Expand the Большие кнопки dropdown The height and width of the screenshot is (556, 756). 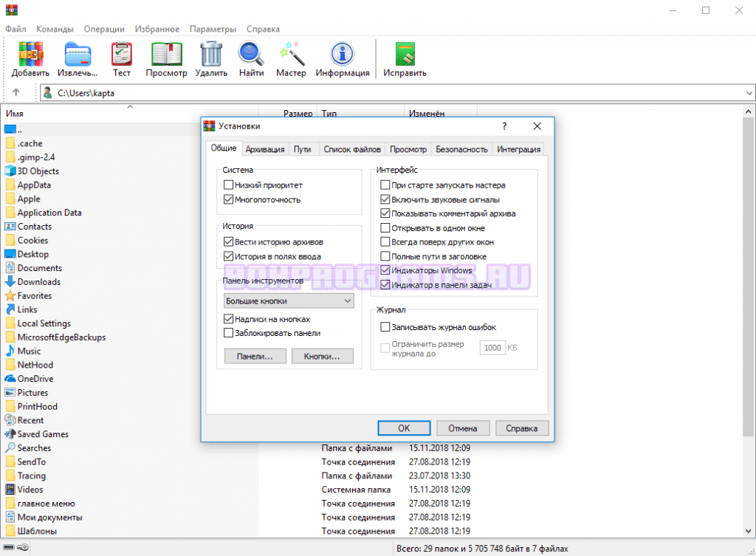pyautogui.click(x=348, y=301)
